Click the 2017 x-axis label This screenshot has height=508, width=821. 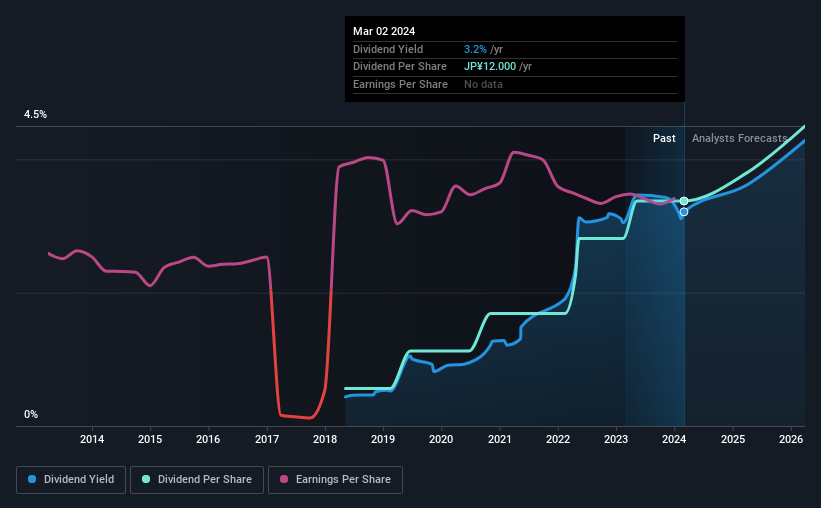click(x=267, y=439)
